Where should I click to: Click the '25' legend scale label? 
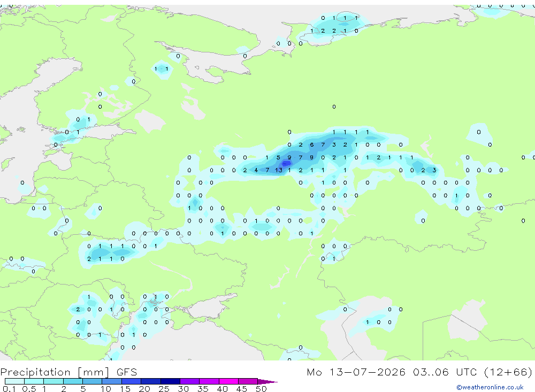(164, 389)
